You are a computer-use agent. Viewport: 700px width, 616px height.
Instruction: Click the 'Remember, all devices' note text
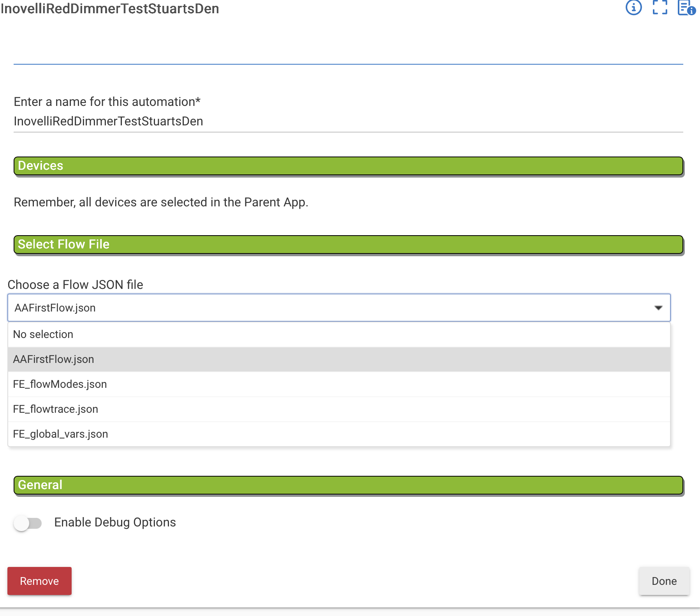(161, 202)
